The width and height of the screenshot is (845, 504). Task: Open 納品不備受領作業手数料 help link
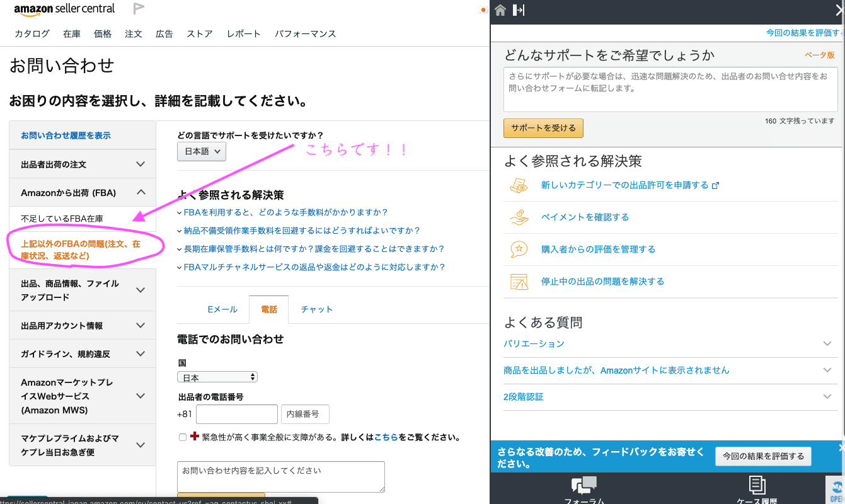pyautogui.click(x=302, y=231)
